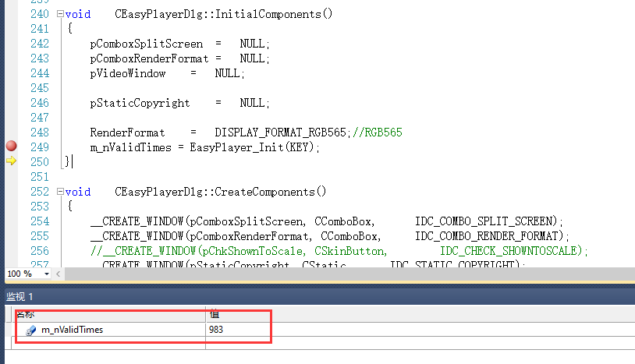Click the //RGB565 comment text

click(378, 133)
